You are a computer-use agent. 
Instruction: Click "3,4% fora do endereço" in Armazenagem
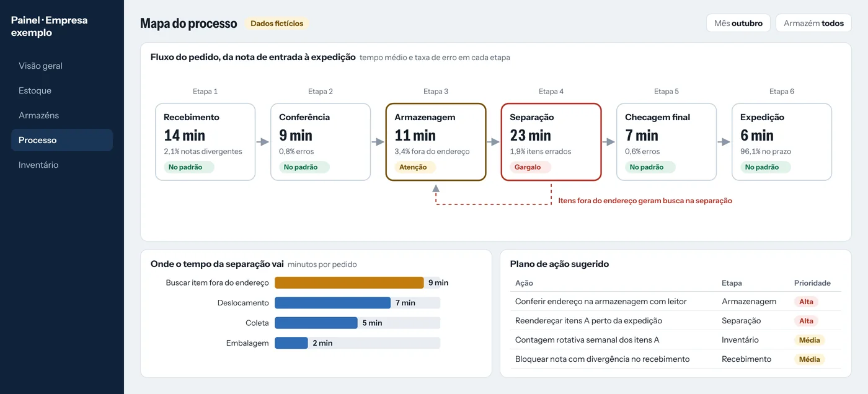point(432,151)
